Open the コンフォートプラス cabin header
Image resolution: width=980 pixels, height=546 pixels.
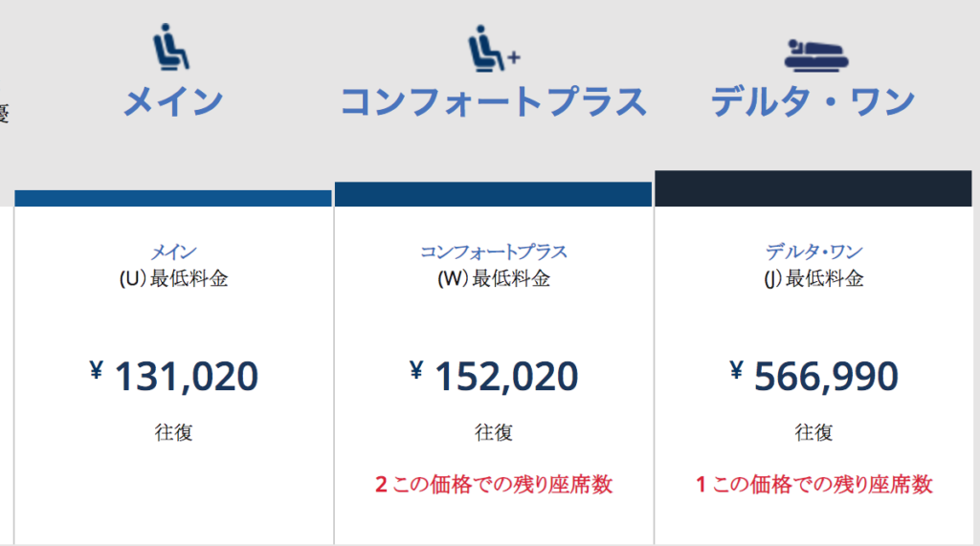494,101
